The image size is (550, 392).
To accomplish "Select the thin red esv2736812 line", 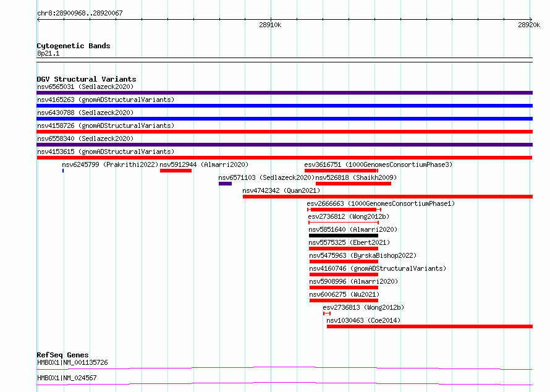I will tap(344, 223).
